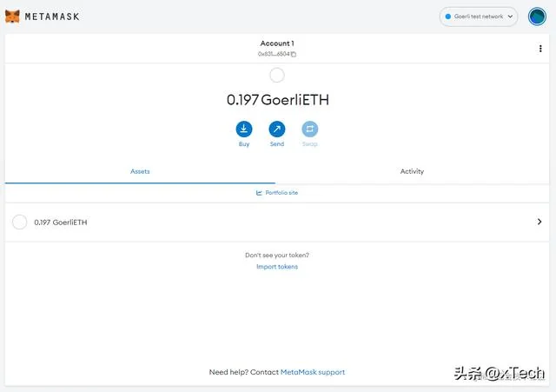The image size is (556, 392).
Task: Click the token circle icon above the balance
Action: click(277, 76)
